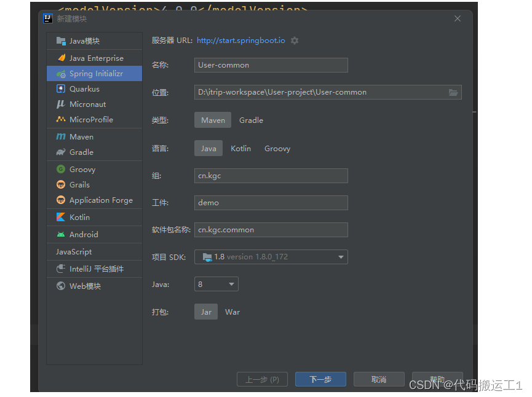The image size is (532, 397).
Task: Select Spring Initializr in the list
Action: (94, 74)
